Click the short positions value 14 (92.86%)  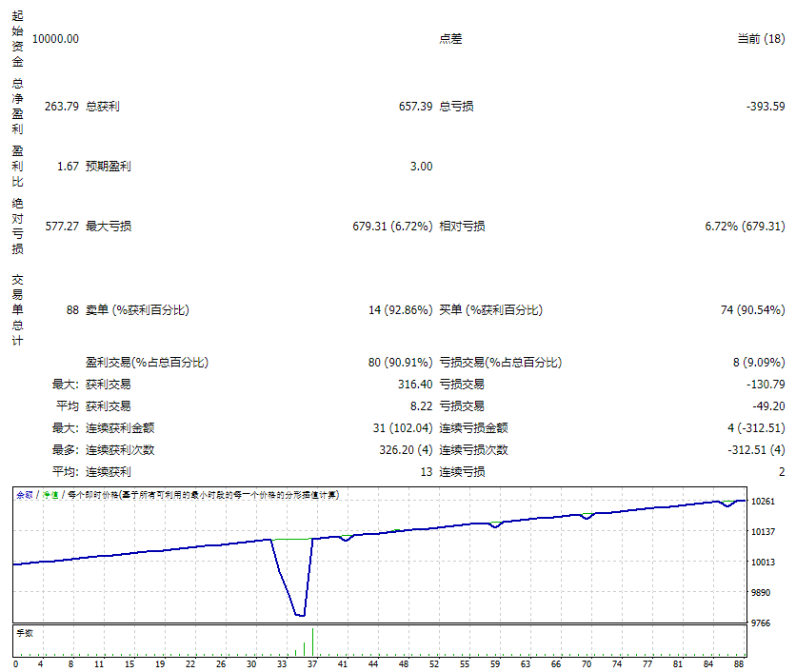(x=401, y=309)
